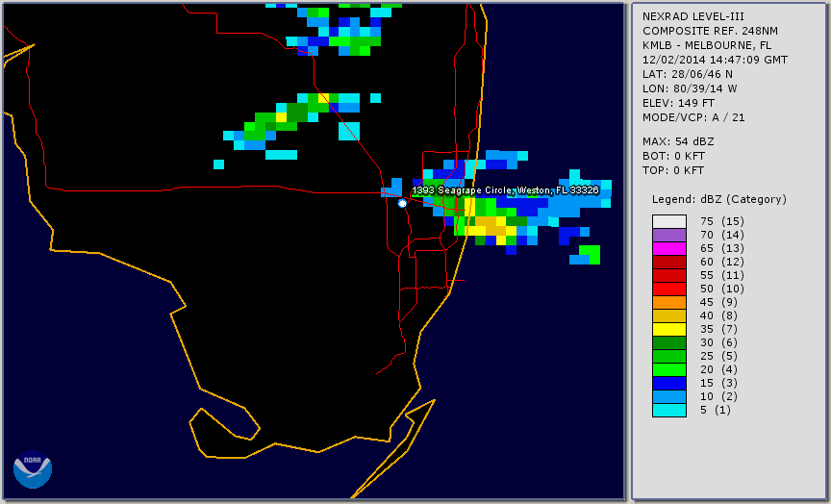831x504 pixels.
Task: Click the 30 (6) legend label
Action: pos(718,342)
